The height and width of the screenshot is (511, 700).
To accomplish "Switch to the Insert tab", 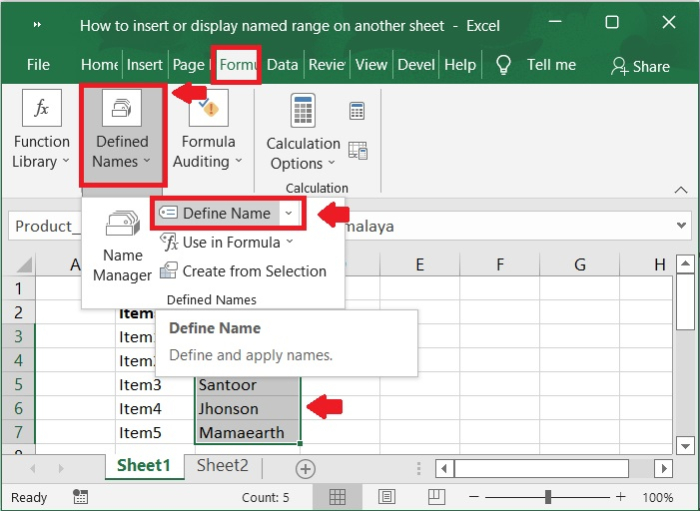I will (145, 65).
